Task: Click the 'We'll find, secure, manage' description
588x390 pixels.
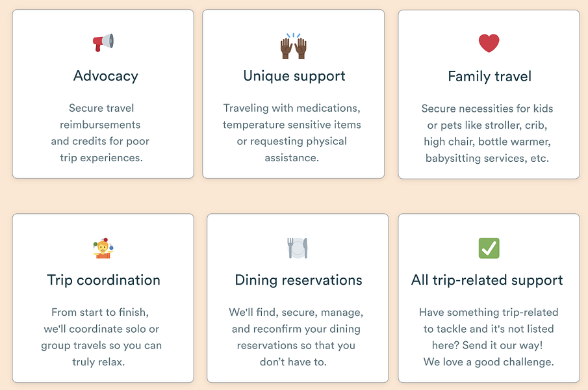Action: tap(296, 337)
